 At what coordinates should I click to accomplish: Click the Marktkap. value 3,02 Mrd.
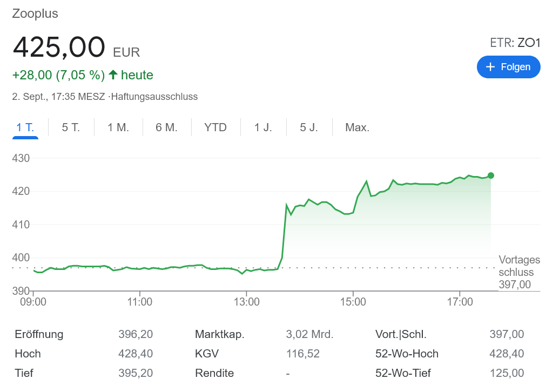309,334
